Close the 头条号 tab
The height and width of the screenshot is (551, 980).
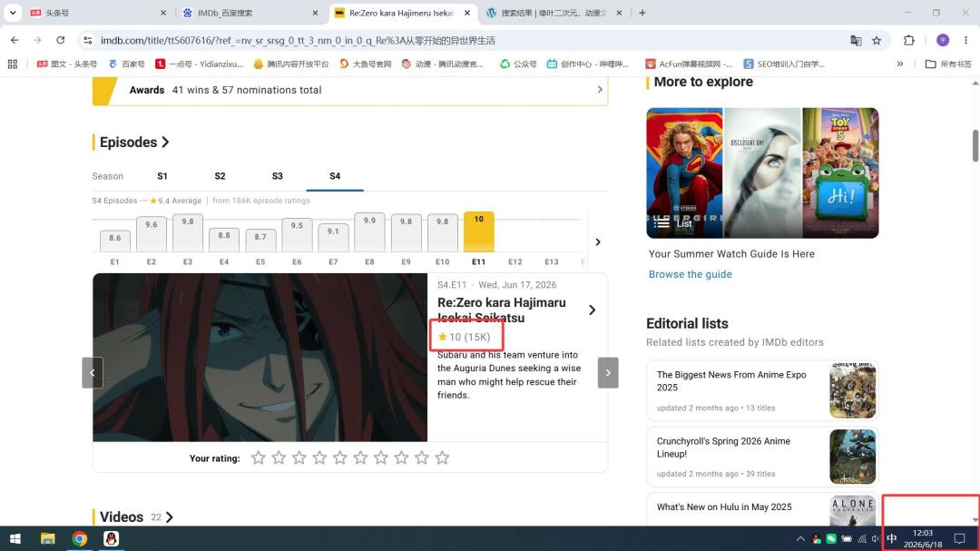pos(163,13)
